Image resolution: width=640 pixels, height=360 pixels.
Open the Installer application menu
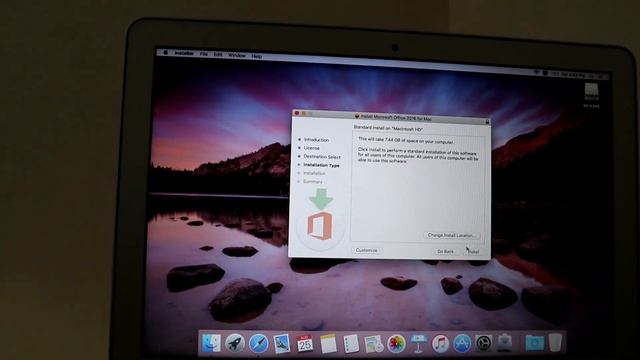coord(184,53)
